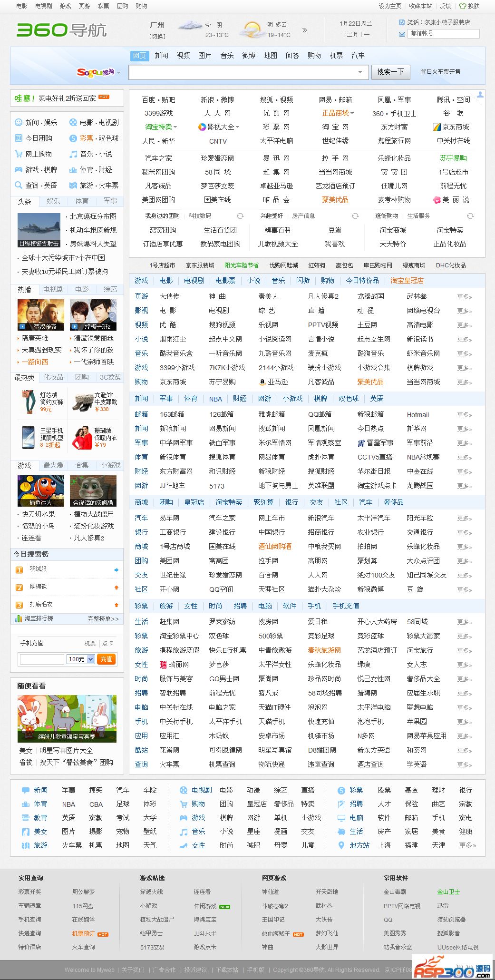Click the pink 美丽说 icon
The image size is (495, 980).
pos(437,200)
